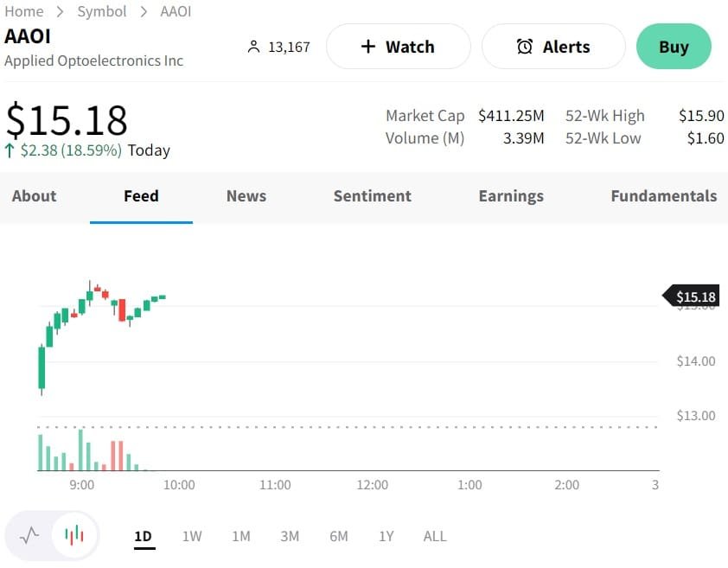The height and width of the screenshot is (568, 728).
Task: Click the Symbol breadcrumb link
Action: click(102, 11)
